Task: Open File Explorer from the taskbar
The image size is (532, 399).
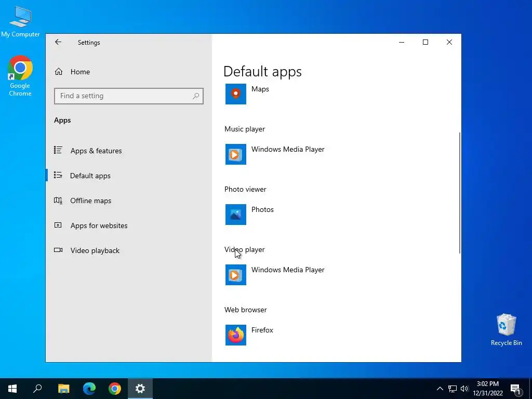Action: click(63, 389)
